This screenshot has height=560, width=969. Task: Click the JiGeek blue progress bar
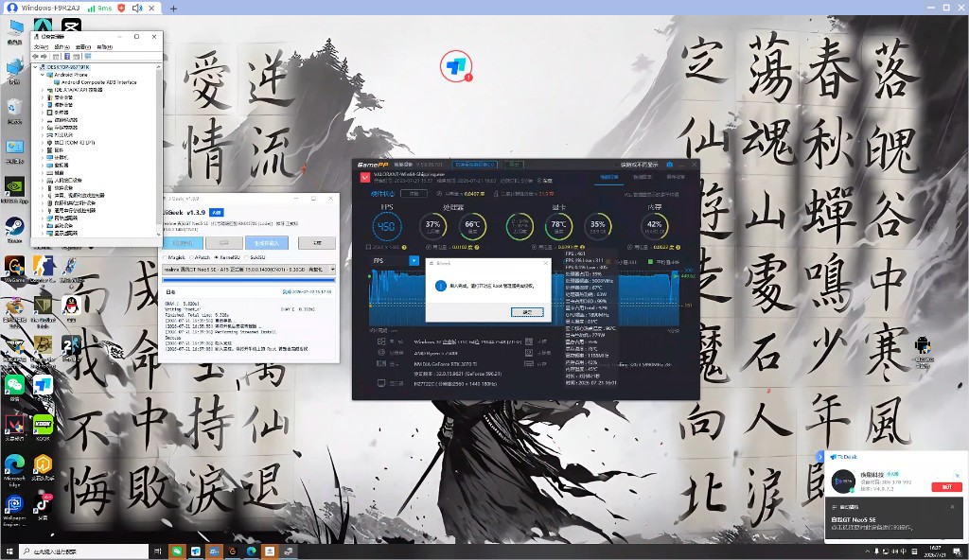(x=249, y=281)
